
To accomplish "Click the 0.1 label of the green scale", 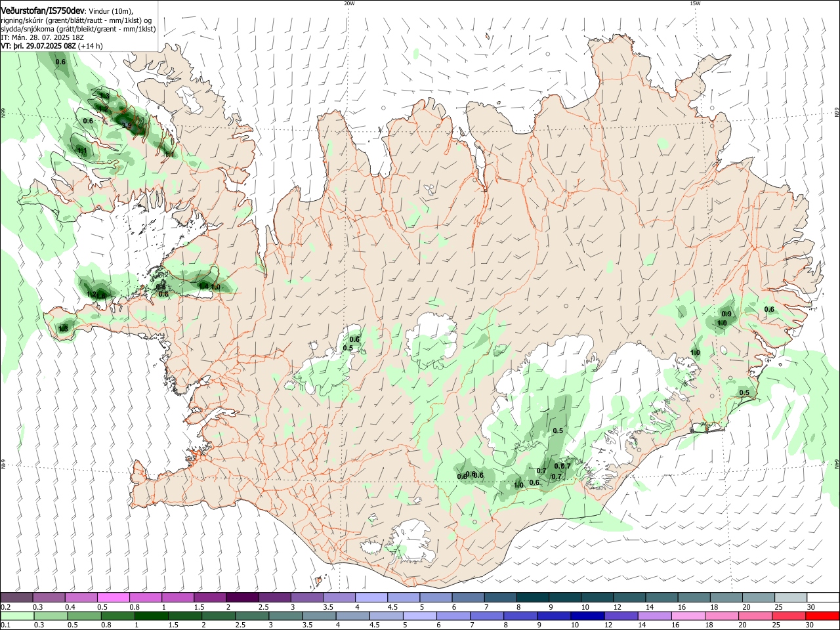I will (5, 625).
